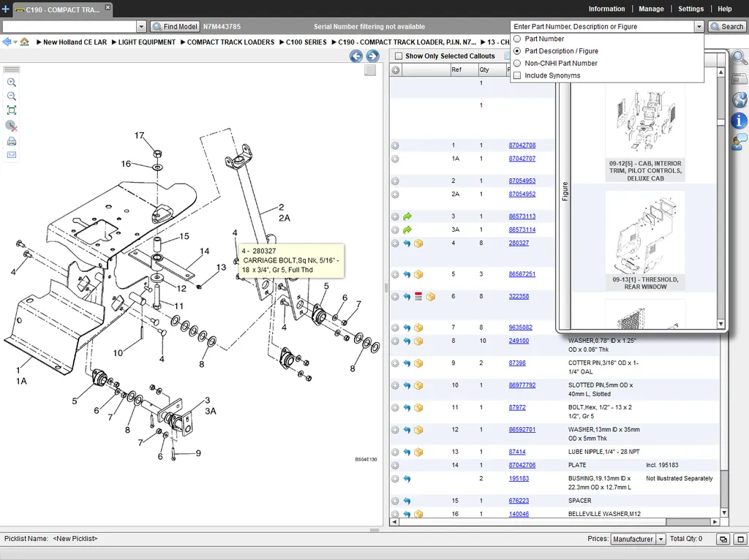Image resolution: width=749 pixels, height=560 pixels.
Task: Select the Part Number radio button
Action: (517, 39)
